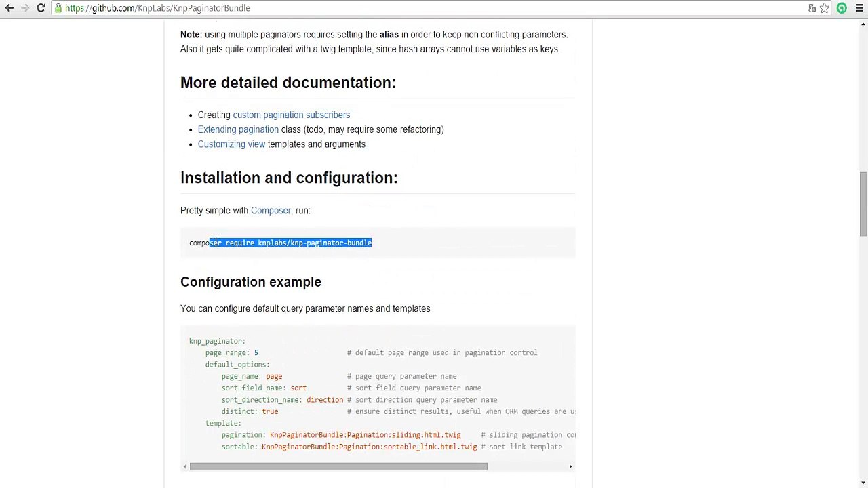868x488 pixels.
Task: Click the 'More detailed documentation:' heading
Action: tap(288, 83)
